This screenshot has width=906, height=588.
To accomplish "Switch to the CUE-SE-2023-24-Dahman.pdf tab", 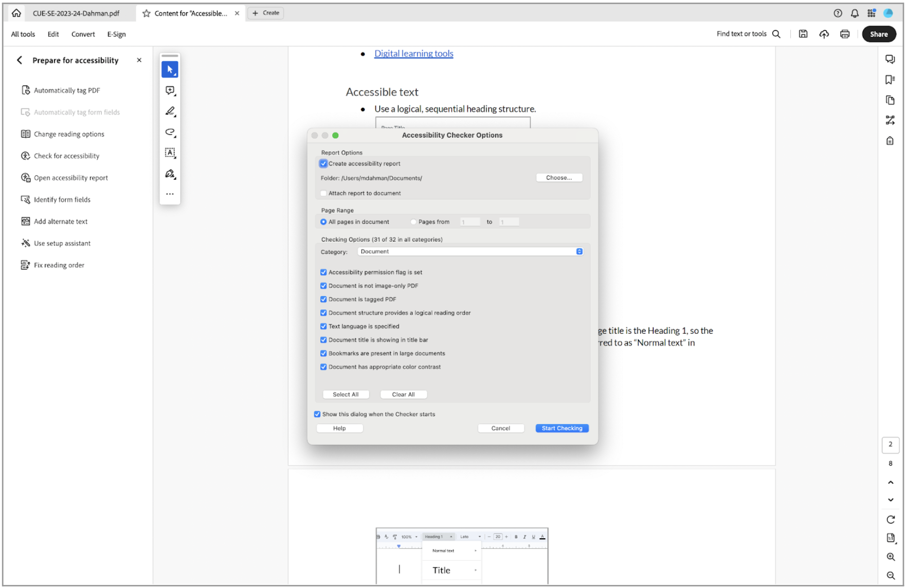I will click(75, 13).
